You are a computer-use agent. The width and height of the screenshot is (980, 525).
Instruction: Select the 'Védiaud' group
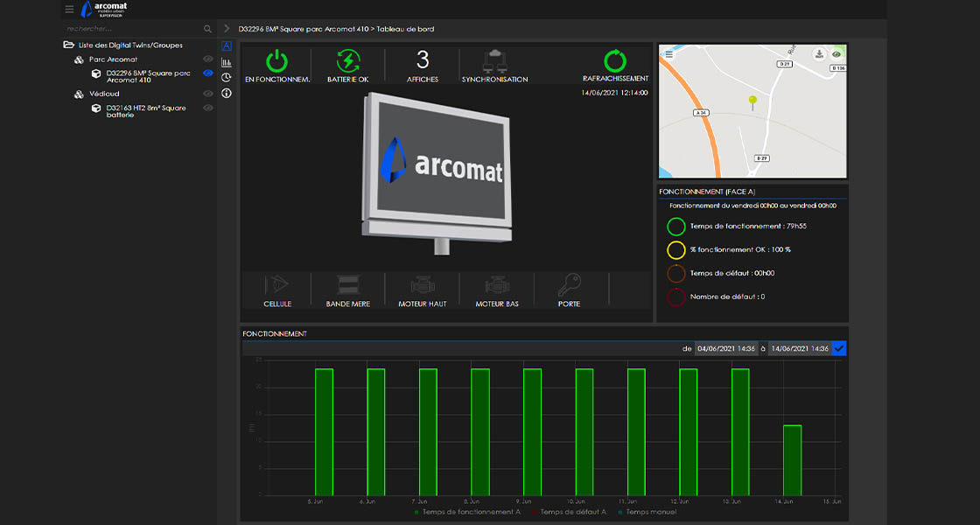(104, 94)
